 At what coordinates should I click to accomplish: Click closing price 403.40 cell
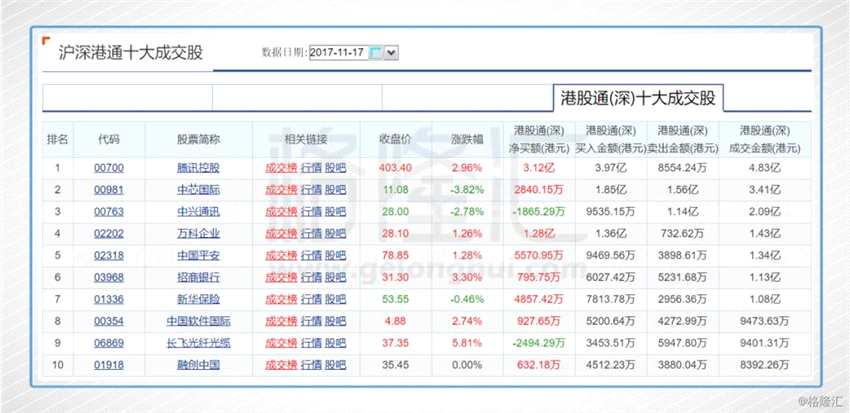395,168
